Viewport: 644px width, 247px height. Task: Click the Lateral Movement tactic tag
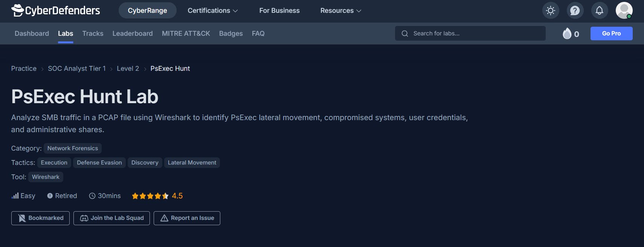point(192,163)
